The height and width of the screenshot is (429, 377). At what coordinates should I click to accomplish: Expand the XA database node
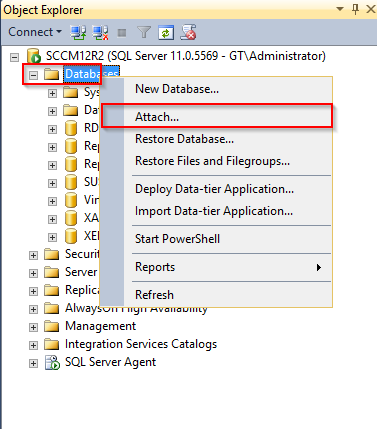click(52, 219)
